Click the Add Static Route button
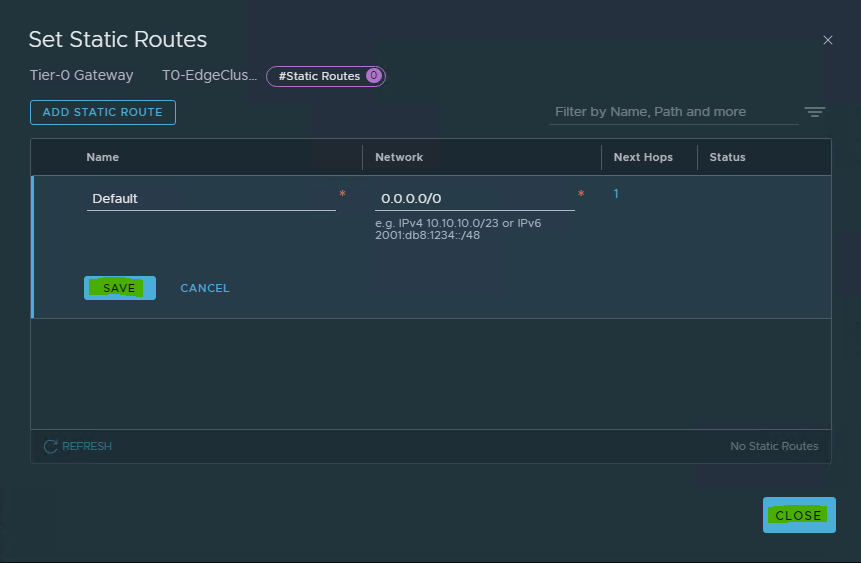The height and width of the screenshot is (563, 861). [103, 112]
